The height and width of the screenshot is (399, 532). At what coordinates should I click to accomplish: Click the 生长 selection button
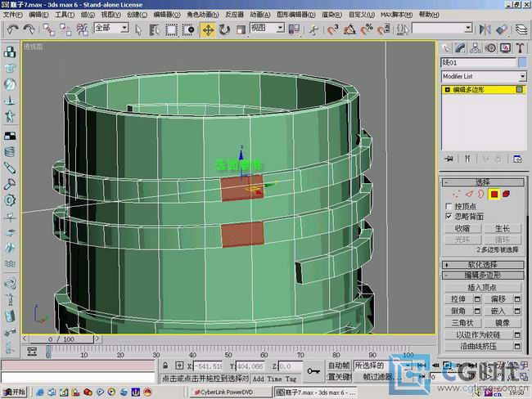click(503, 228)
